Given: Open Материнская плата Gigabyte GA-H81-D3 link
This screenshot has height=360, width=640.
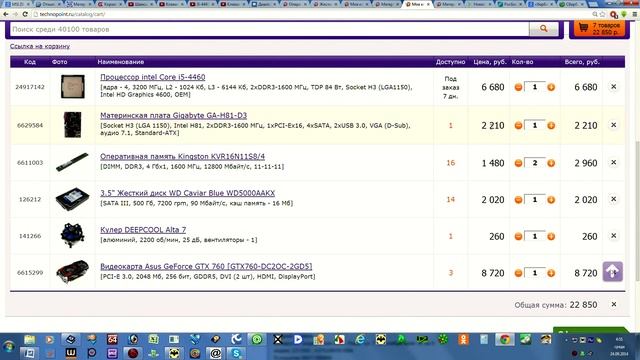Looking at the screenshot, I should 173,116.
